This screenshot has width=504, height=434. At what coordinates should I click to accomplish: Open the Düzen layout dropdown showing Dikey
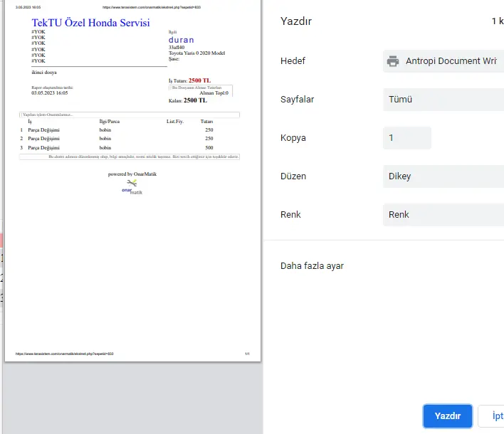(443, 176)
